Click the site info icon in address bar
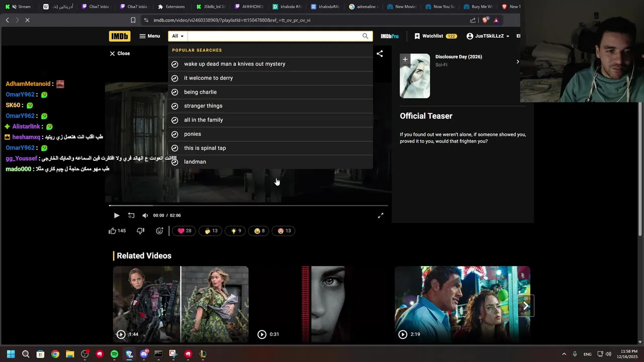This screenshot has width=644, height=362. 146,20
